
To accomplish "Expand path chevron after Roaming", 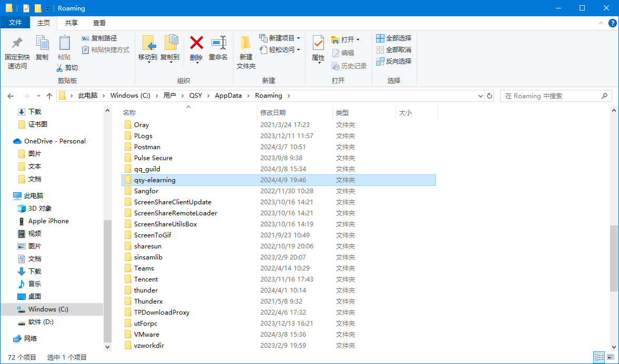I will point(289,96).
